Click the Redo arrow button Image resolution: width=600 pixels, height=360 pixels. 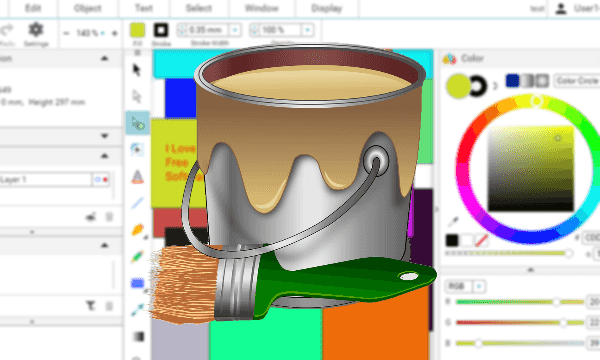(6, 30)
